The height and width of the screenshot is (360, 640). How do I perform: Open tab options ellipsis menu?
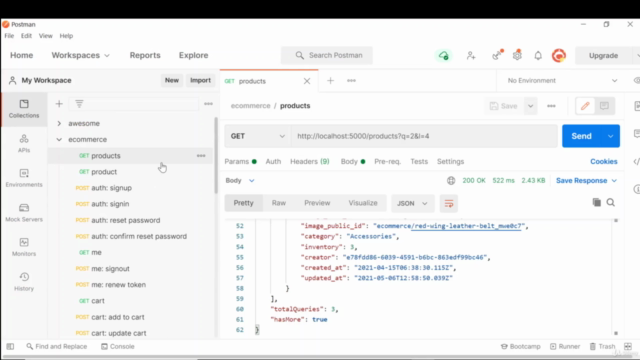tap(351, 80)
